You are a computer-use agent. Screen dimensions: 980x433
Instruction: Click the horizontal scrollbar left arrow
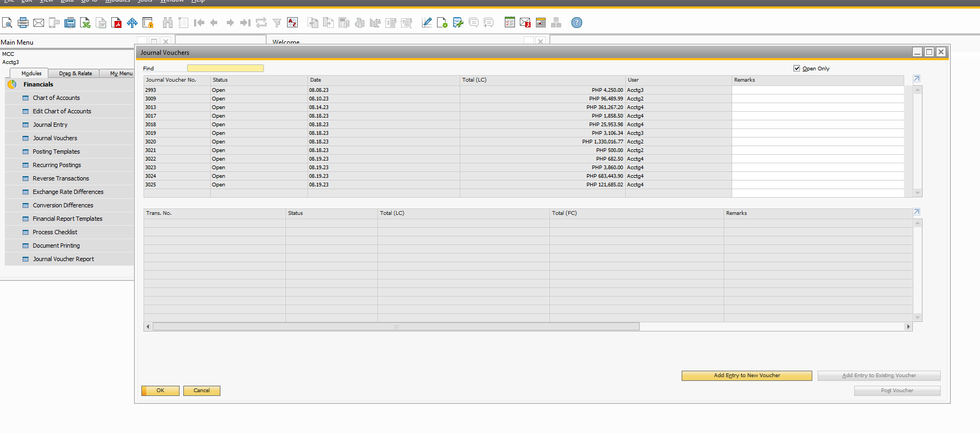[148, 327]
